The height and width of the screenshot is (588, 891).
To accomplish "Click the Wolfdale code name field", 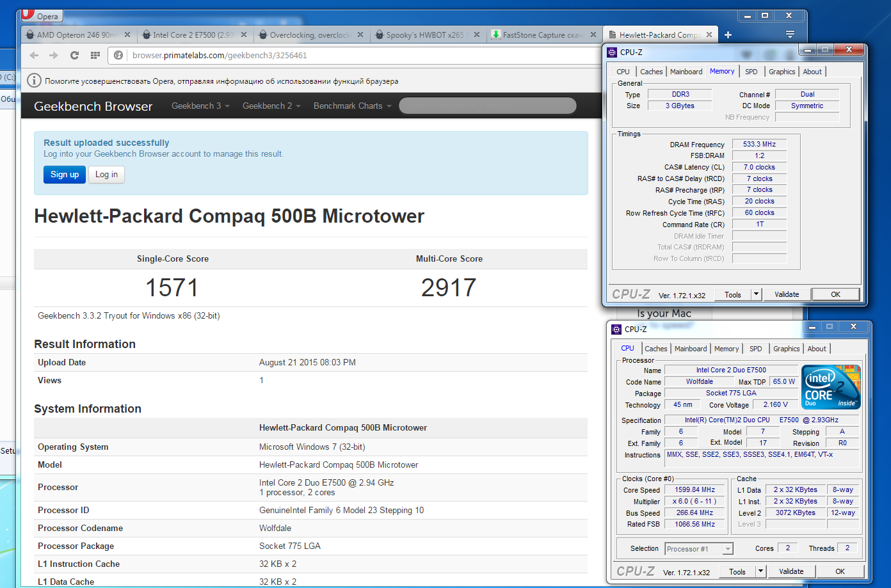I will click(x=699, y=382).
